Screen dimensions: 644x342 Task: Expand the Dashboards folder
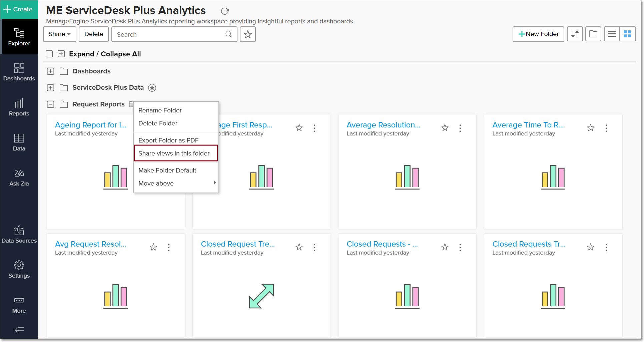click(51, 71)
